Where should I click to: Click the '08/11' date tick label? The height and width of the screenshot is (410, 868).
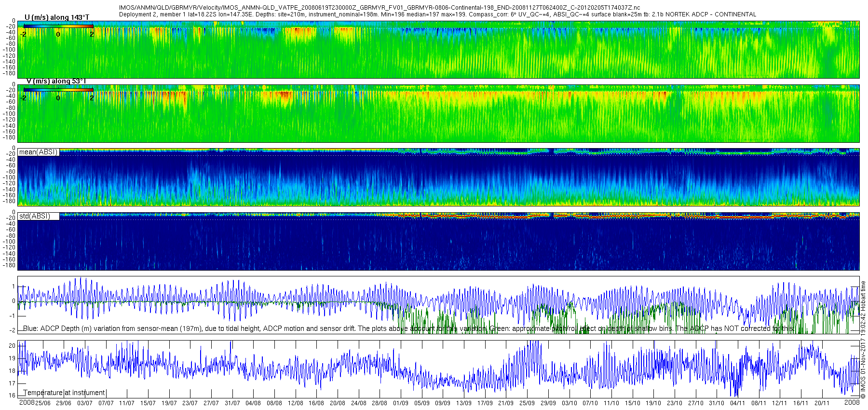[x=759, y=403]
